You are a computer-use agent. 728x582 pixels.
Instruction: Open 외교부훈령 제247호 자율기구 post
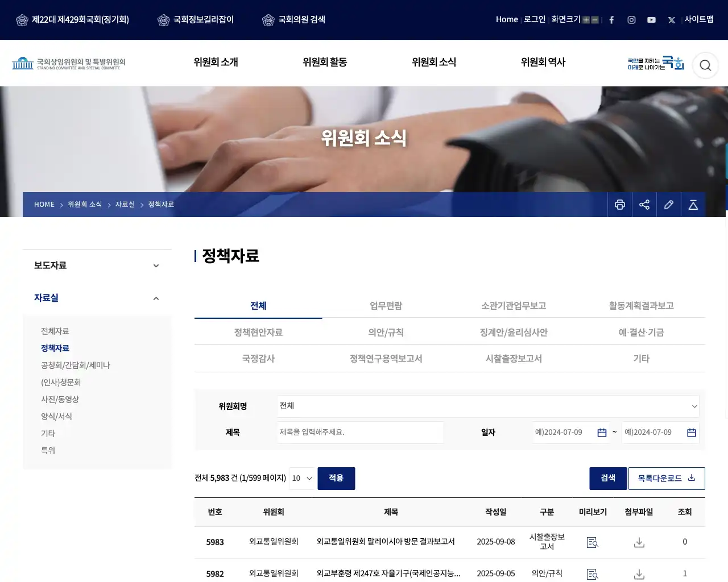pyautogui.click(x=388, y=573)
